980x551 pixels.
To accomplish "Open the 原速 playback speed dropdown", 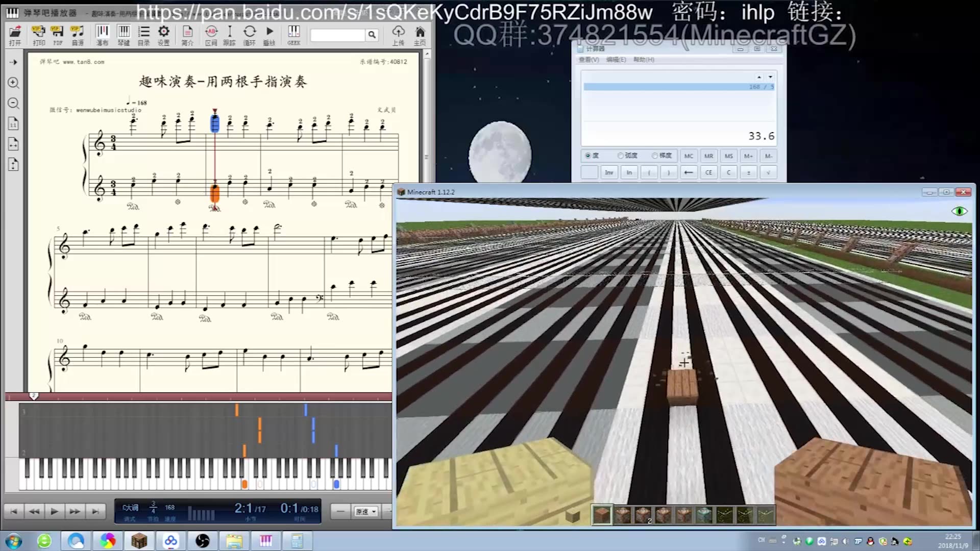I will point(366,511).
